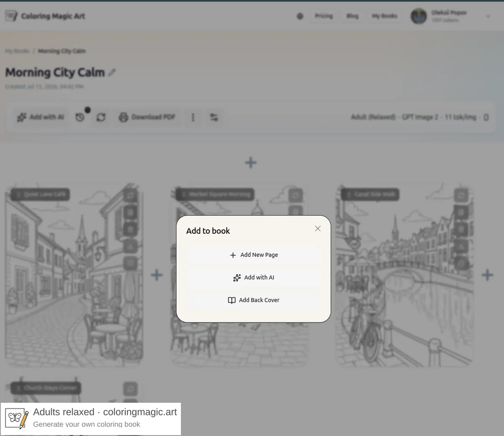Select the Quiet Lane Café label chip
The width and height of the screenshot is (504, 436).
pyautogui.click(x=40, y=194)
